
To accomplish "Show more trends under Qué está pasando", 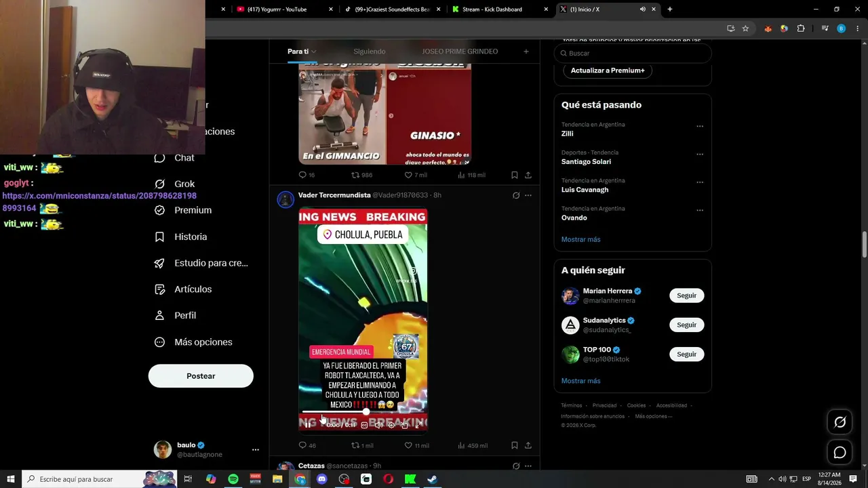I will [580, 239].
